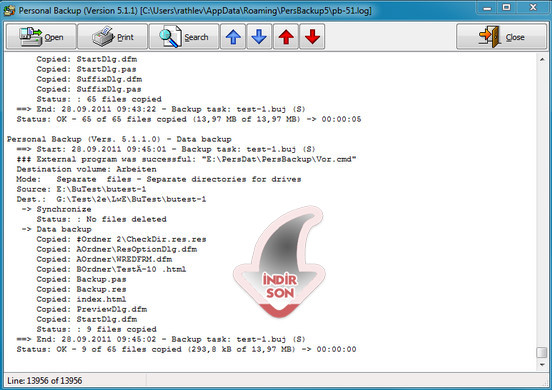
Task: Click the 'Copied: BOrdner\Test' html line
Action: pyautogui.click(x=111, y=269)
